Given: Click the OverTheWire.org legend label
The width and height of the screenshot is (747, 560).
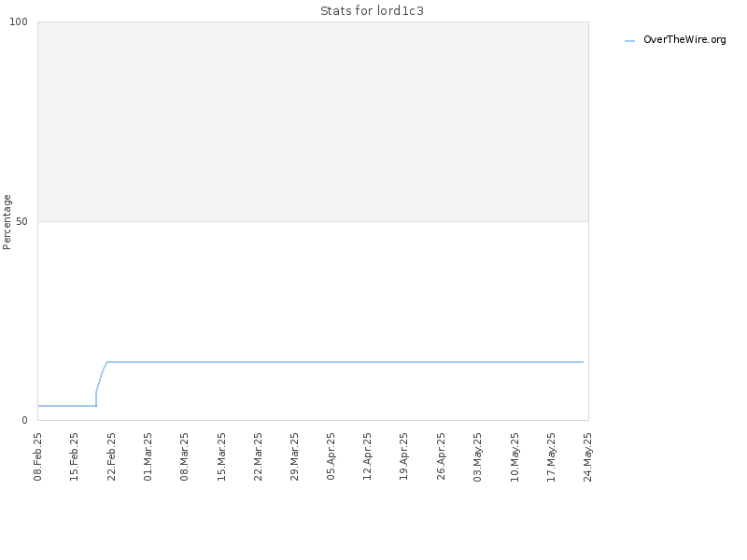Looking at the screenshot, I should point(684,39).
